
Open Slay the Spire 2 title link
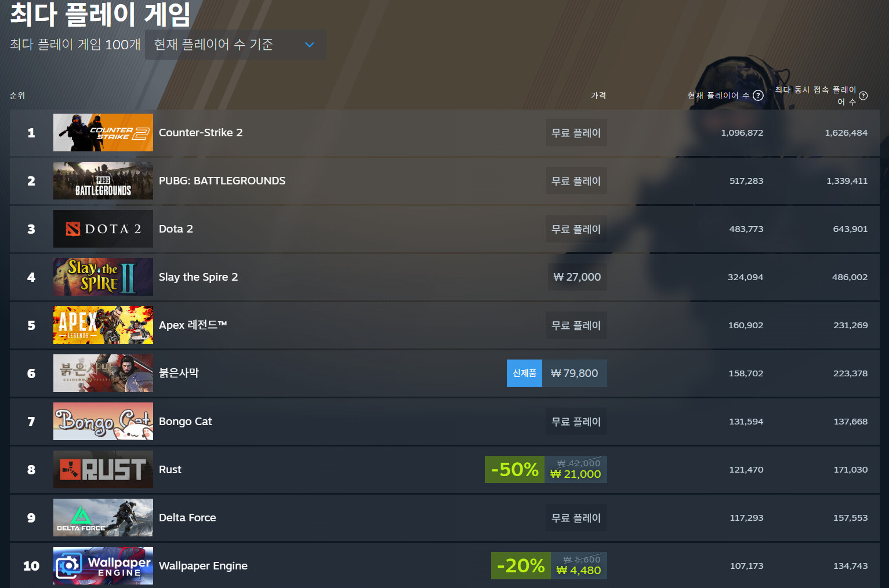(198, 277)
